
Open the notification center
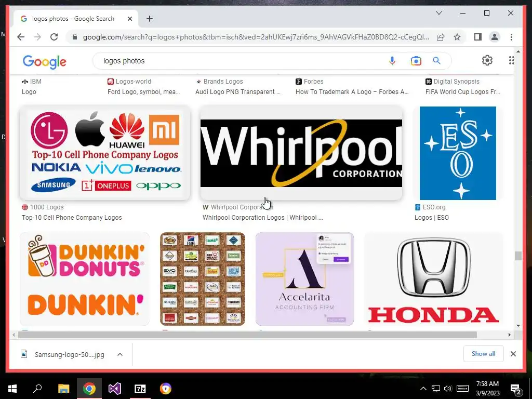point(516,389)
